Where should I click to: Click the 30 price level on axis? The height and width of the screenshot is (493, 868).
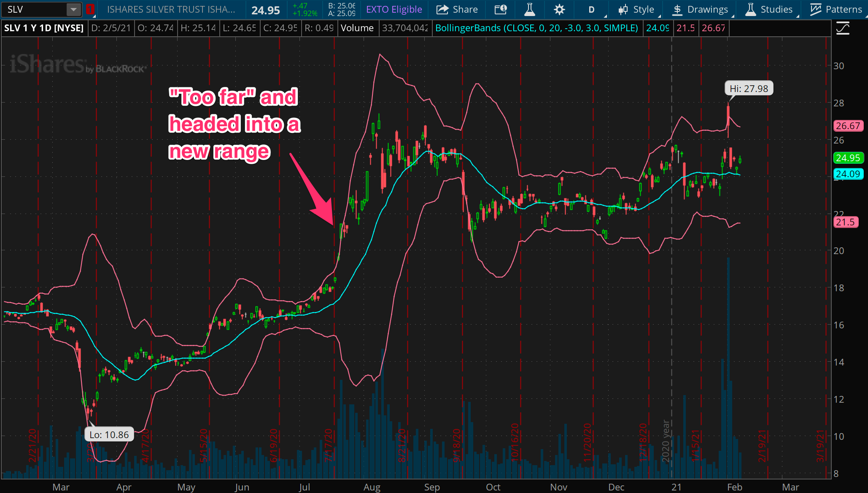[x=838, y=66]
